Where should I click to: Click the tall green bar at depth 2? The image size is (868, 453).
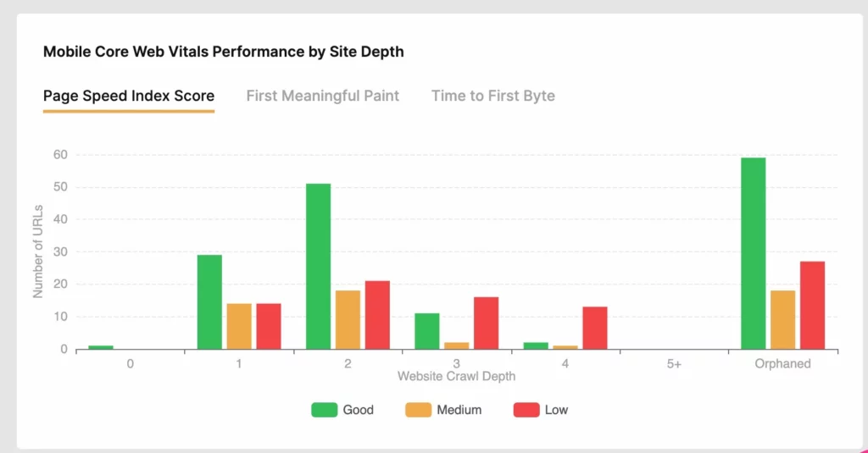pyautogui.click(x=319, y=267)
